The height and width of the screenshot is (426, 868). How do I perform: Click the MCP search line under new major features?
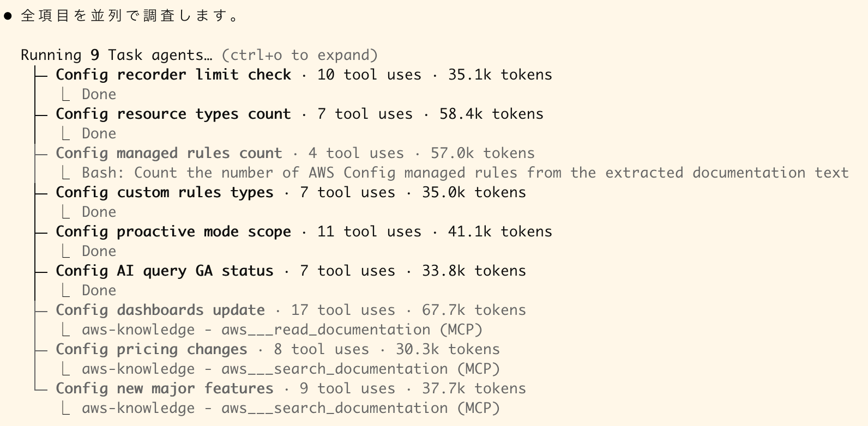[x=291, y=408]
